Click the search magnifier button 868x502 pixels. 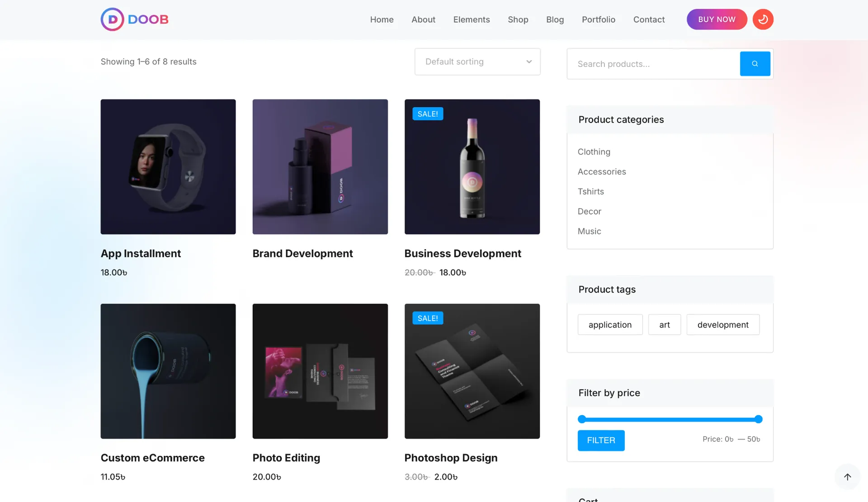click(755, 64)
